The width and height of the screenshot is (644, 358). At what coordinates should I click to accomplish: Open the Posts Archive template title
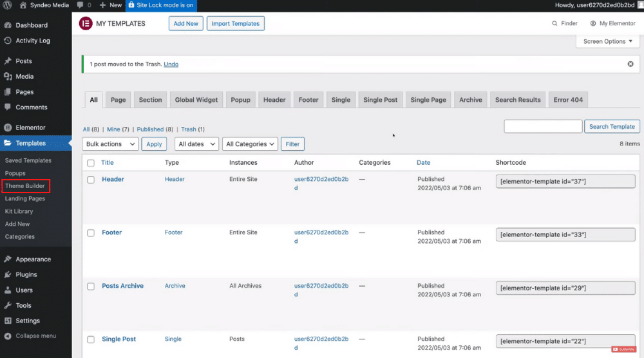(x=122, y=286)
